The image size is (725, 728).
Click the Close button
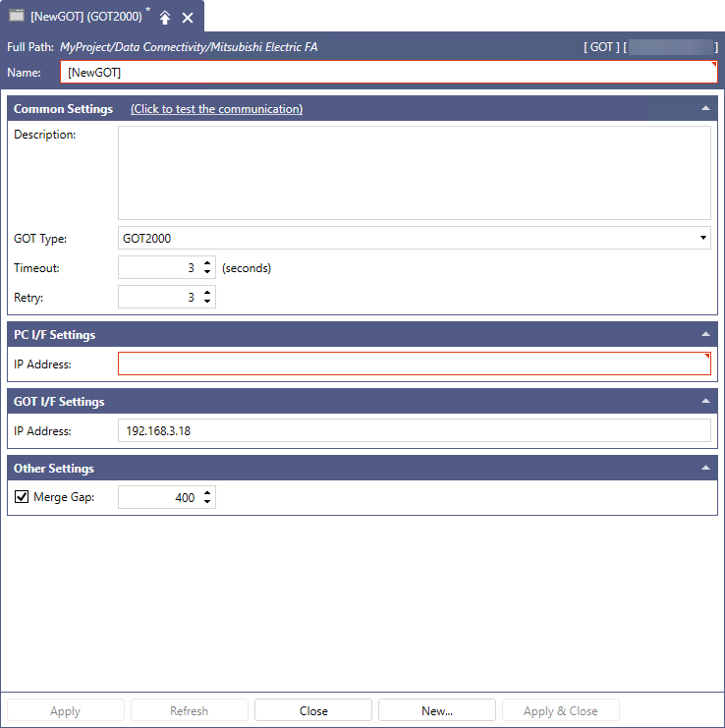[313, 710]
